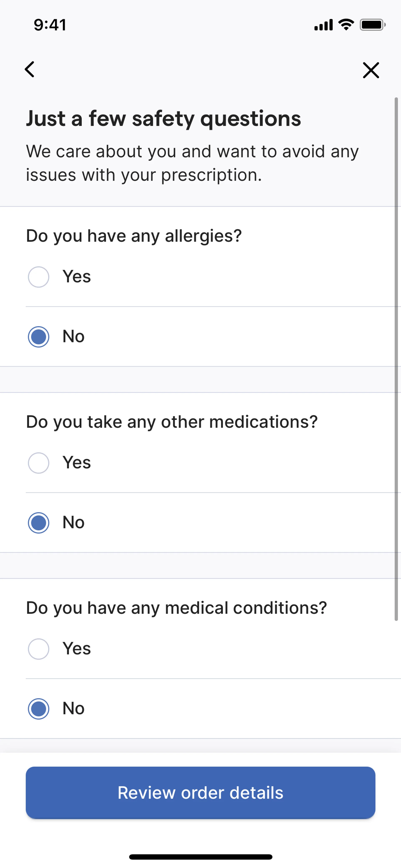Tap the "Just a few safety questions" heading
This screenshot has height=868, width=401.
(164, 119)
